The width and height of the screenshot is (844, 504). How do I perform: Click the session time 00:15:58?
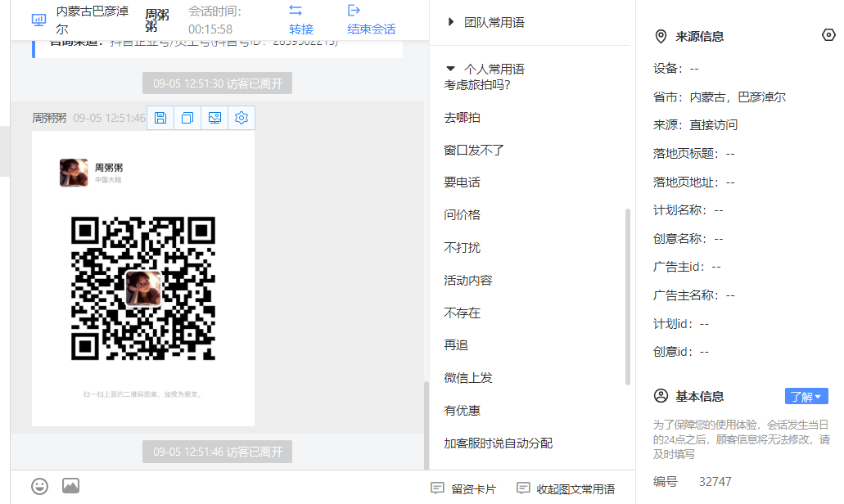(210, 29)
